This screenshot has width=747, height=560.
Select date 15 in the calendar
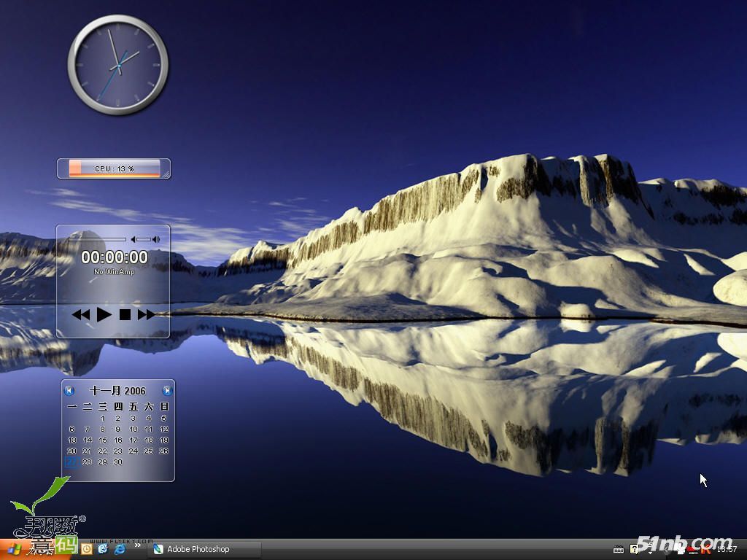(x=102, y=440)
